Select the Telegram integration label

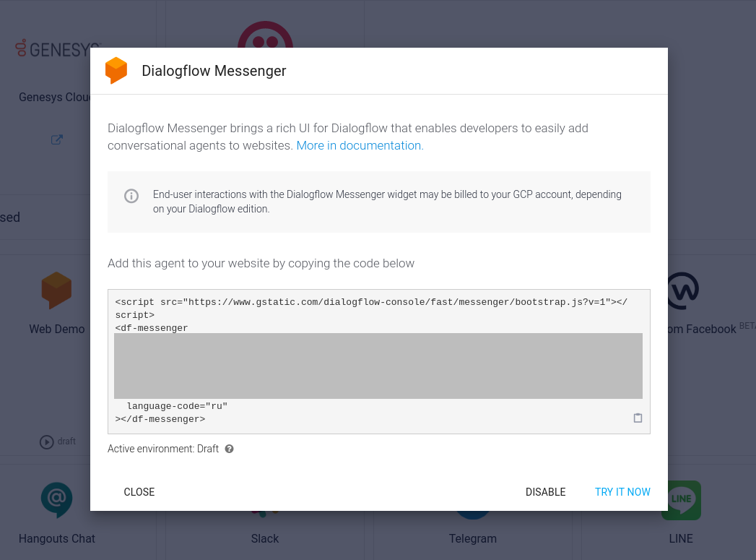pos(472,539)
